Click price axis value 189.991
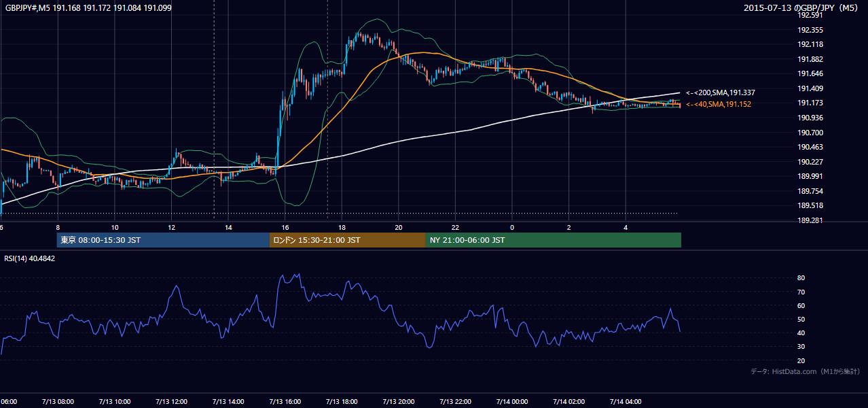The image size is (868, 408). (x=810, y=176)
